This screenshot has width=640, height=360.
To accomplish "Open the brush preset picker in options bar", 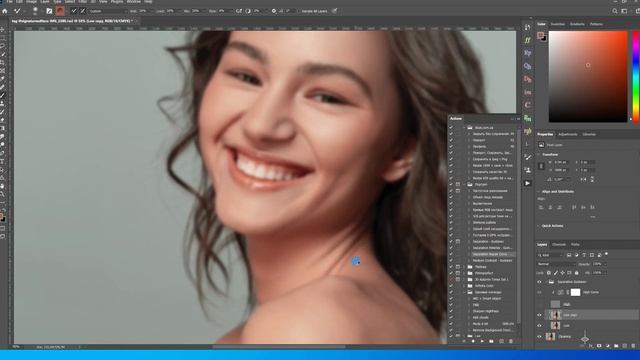I will click(x=36, y=11).
